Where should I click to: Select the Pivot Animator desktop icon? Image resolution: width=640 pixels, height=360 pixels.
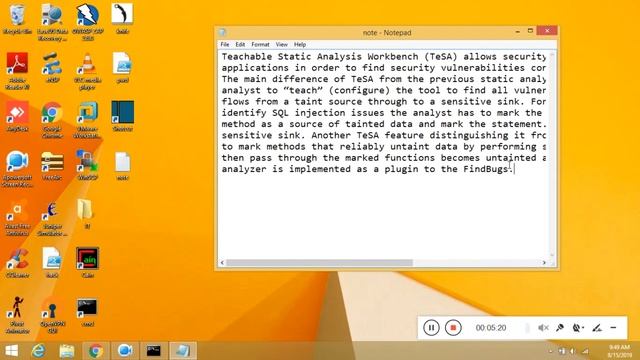pyautogui.click(x=17, y=315)
